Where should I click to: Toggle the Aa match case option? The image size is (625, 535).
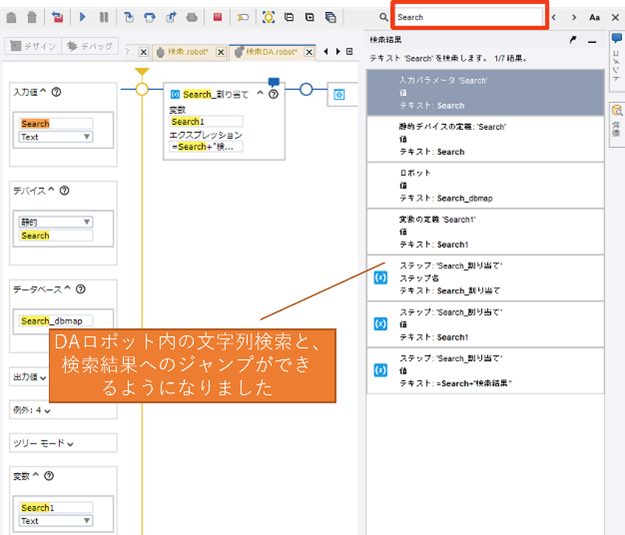[x=594, y=17]
